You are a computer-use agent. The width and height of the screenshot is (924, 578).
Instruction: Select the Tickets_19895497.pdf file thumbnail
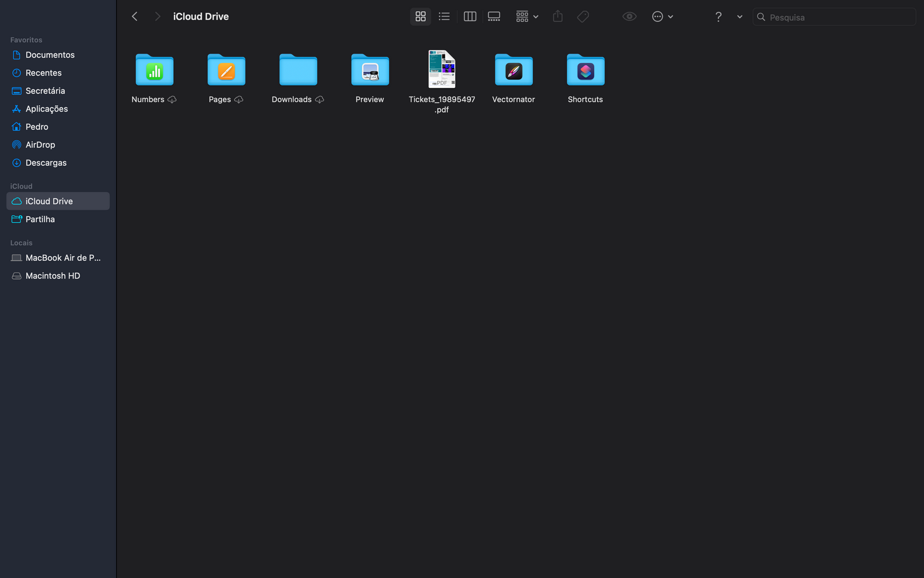(x=442, y=69)
